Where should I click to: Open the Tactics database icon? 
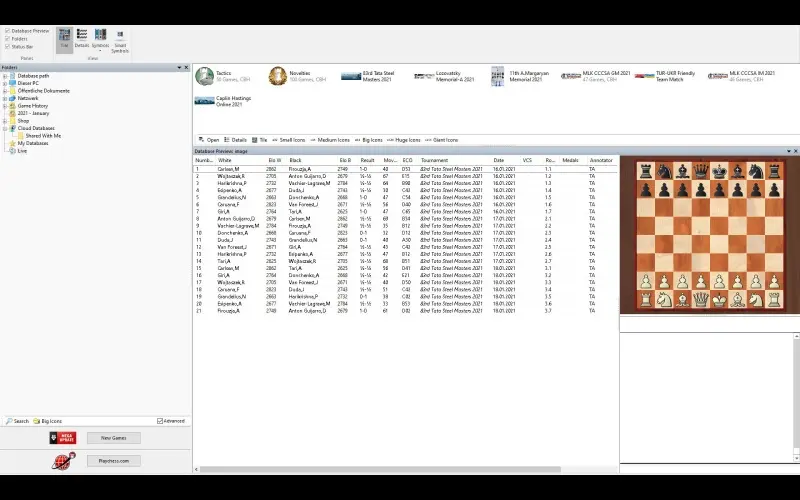[204, 76]
